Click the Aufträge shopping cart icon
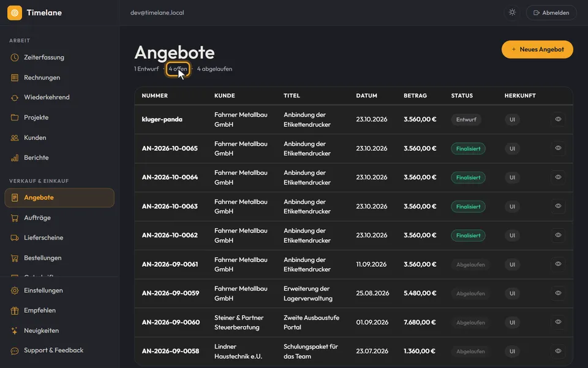Viewport: 588px width, 368px height. click(15, 218)
